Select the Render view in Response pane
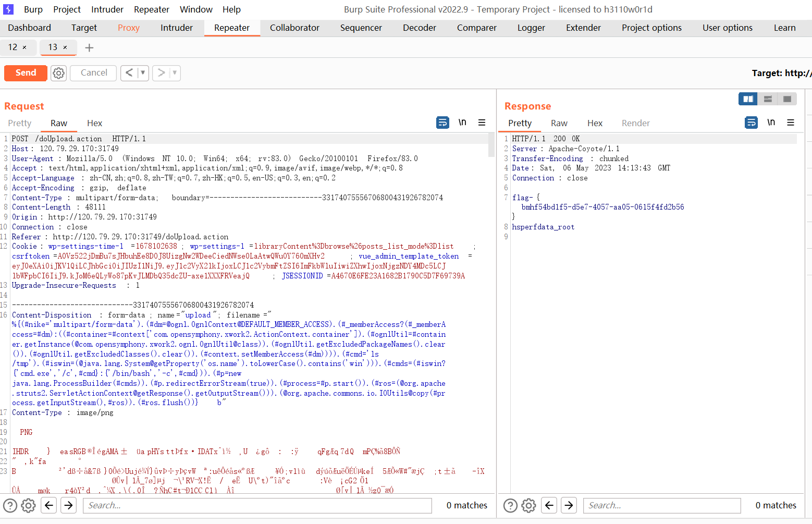This screenshot has width=812, height=524. 635,123
